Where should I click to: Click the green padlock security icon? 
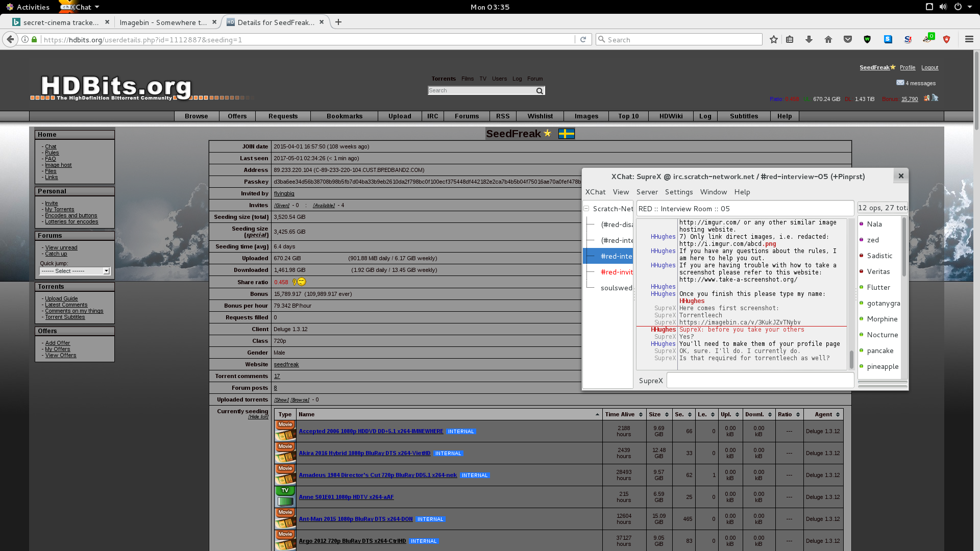tap(34, 39)
